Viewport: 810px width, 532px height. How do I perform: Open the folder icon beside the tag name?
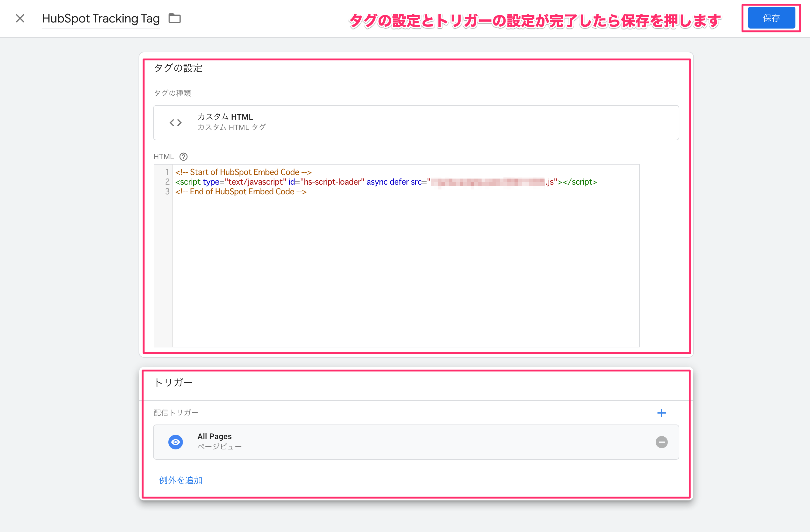pyautogui.click(x=175, y=18)
